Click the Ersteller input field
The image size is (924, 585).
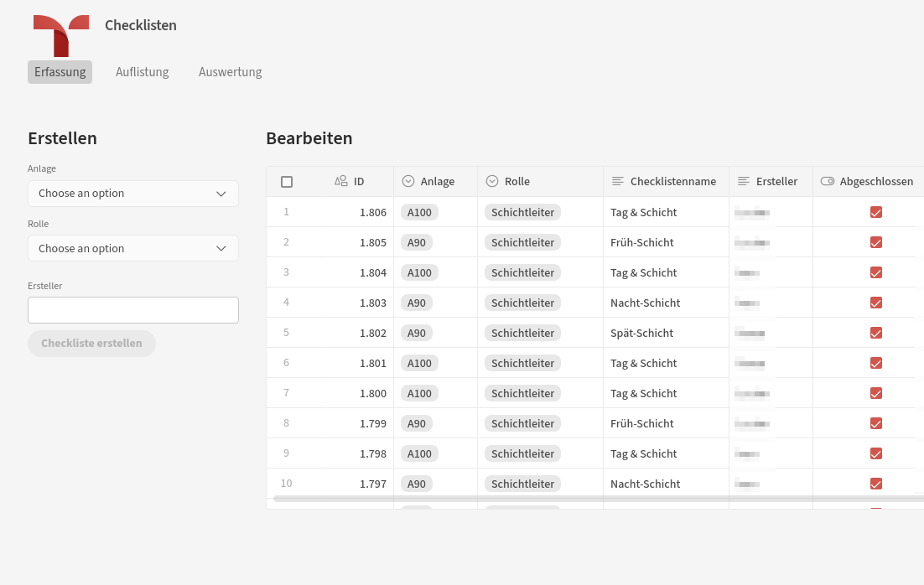[x=133, y=310]
